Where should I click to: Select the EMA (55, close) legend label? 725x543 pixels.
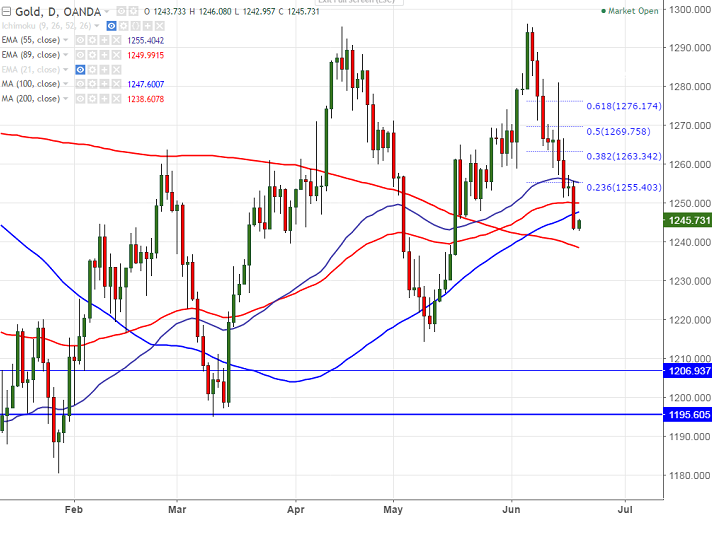click(x=31, y=40)
